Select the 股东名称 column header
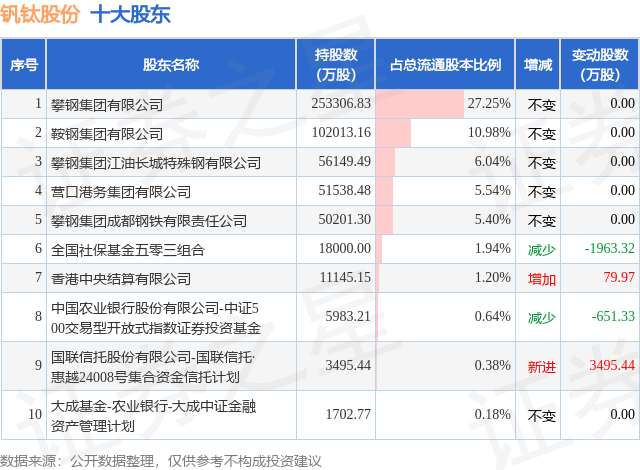 [171, 64]
